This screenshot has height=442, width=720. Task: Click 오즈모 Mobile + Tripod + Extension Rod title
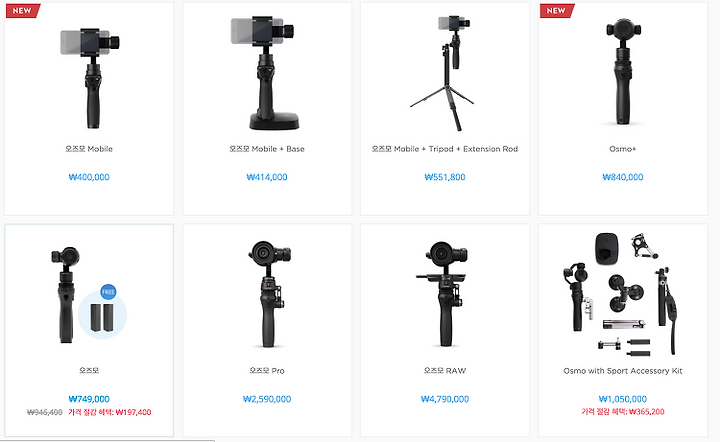click(444, 149)
